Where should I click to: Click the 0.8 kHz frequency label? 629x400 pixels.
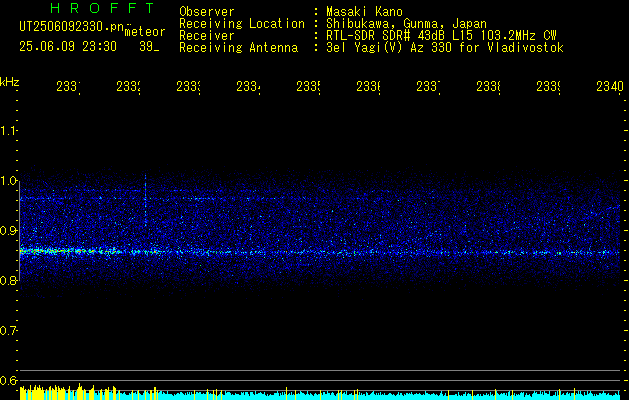point(8,280)
